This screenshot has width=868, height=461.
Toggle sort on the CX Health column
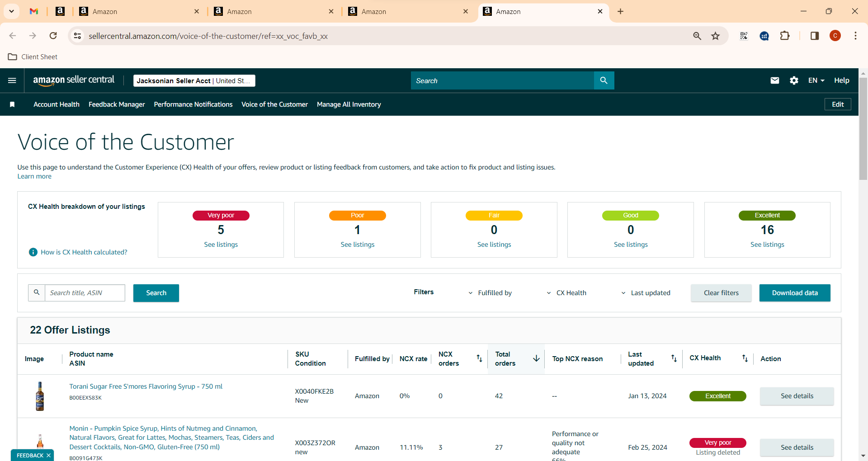point(745,358)
